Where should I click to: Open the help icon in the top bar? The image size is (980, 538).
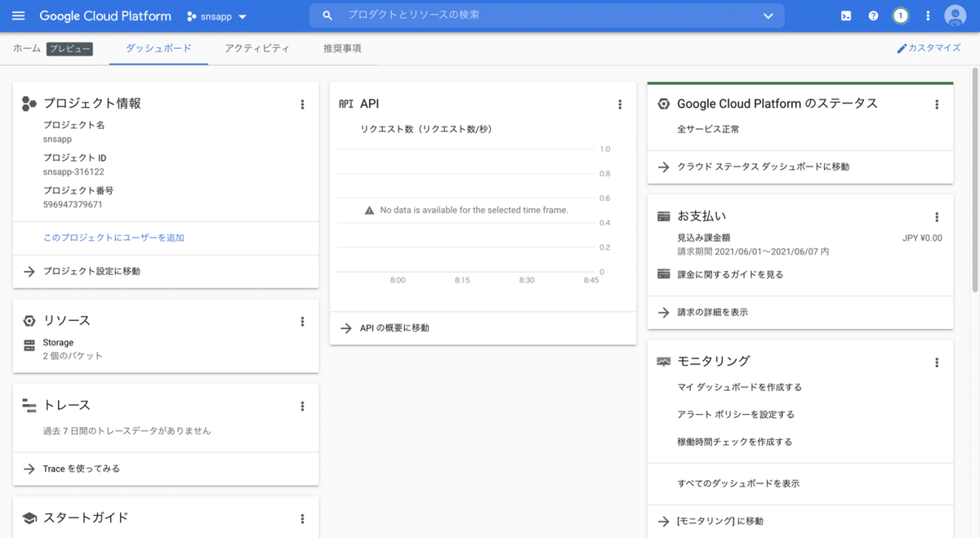872,16
